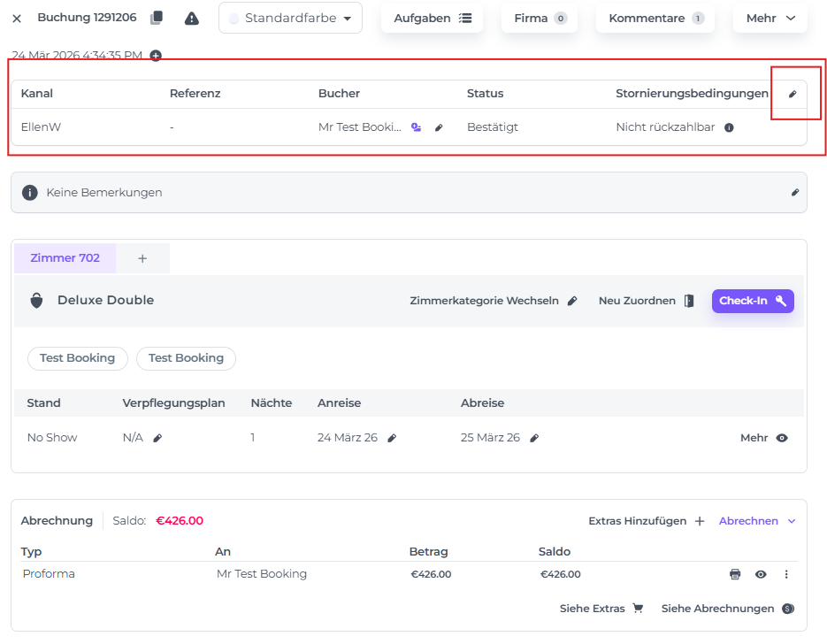Viewport: 827px width, 644px height.
Task: Edit the Anreise date 24 März 26
Action: [x=392, y=438]
